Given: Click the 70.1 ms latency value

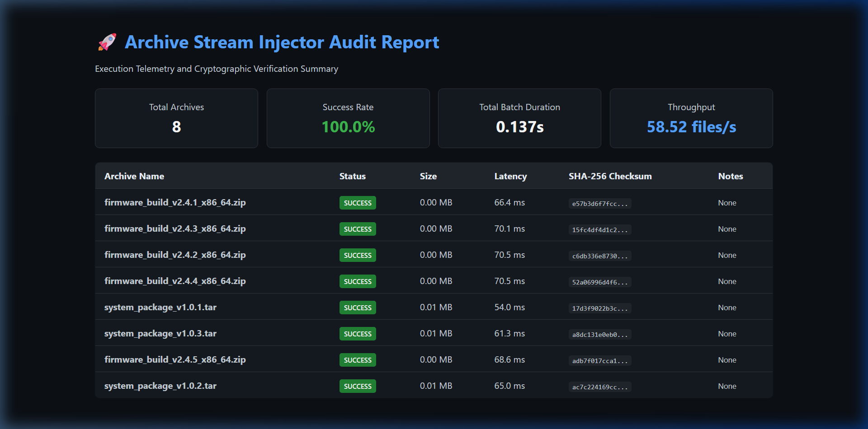Looking at the screenshot, I should pos(509,228).
